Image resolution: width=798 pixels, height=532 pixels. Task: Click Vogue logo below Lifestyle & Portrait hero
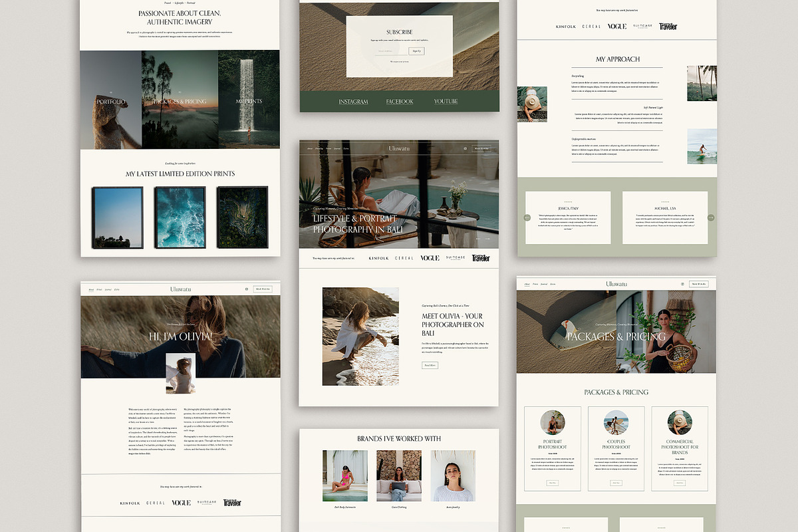pyautogui.click(x=430, y=258)
